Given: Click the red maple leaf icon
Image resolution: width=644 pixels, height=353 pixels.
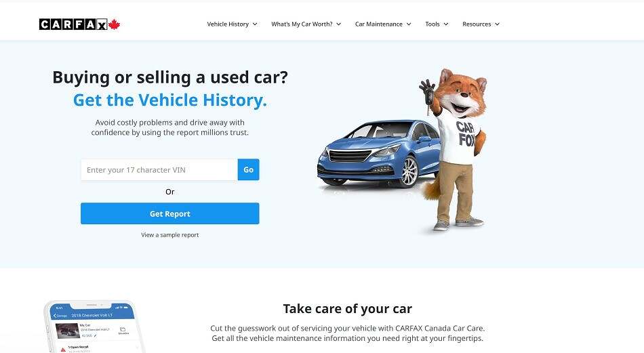Looking at the screenshot, I should [114, 24].
